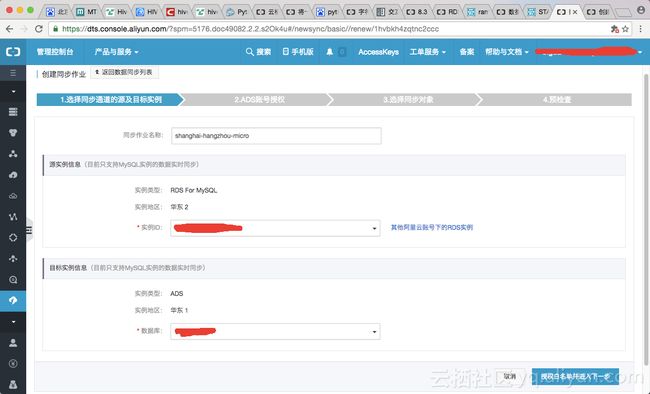Click the Chrome profile icon at top right
Screen dimensions: 650x394
coord(640,10)
